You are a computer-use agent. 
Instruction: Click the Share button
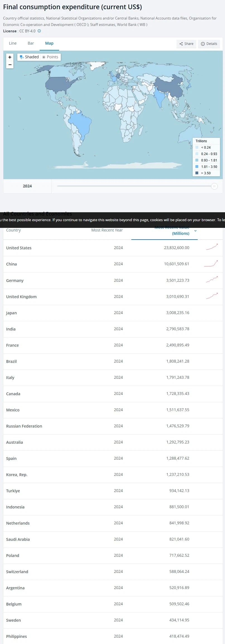(x=186, y=44)
